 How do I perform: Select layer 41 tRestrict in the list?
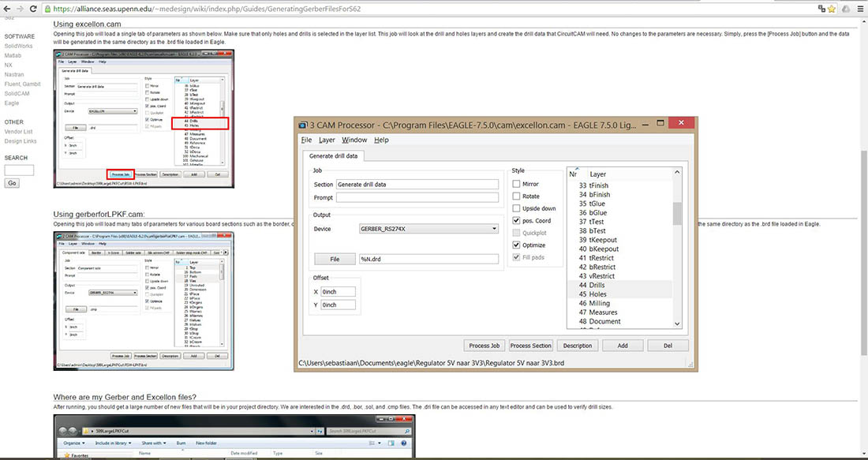(x=620, y=258)
